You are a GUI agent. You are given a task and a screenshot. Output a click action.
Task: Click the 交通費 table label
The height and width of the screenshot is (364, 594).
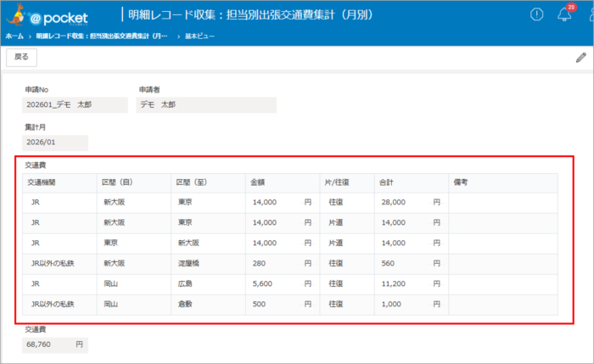[x=36, y=165]
